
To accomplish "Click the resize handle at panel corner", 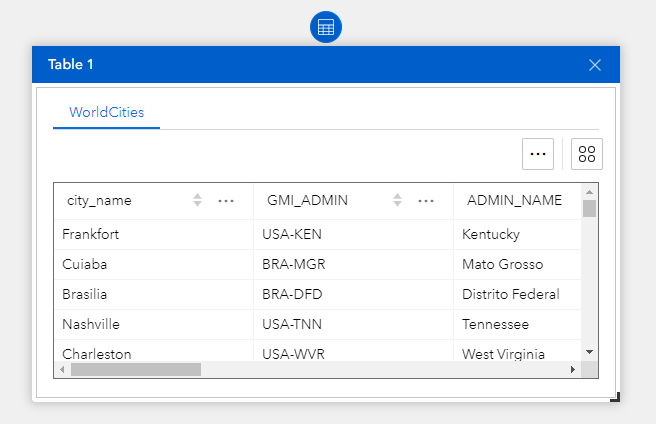I will [616, 398].
